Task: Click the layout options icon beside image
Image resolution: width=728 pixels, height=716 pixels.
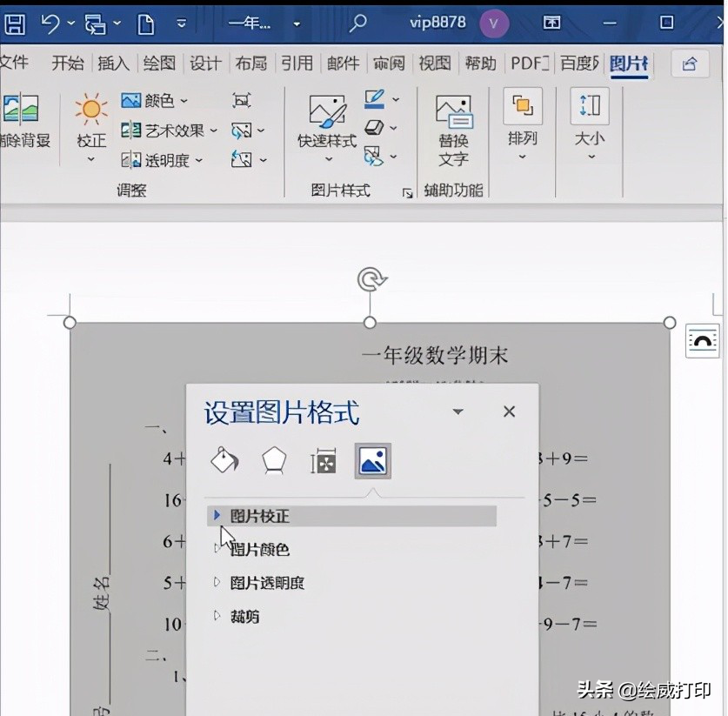Action: pos(702,341)
